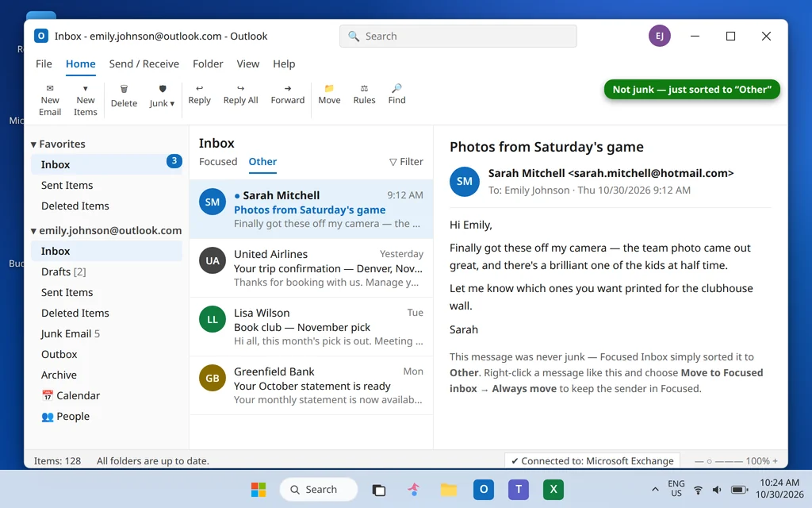Open the Junk shield dropdown
The image size is (812, 508).
(162, 97)
